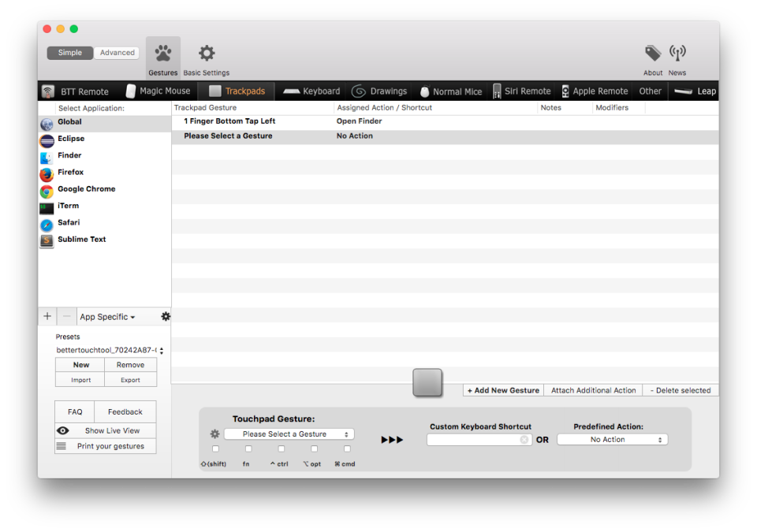Click the Custom Keyboard Shortcut field

coord(477,440)
